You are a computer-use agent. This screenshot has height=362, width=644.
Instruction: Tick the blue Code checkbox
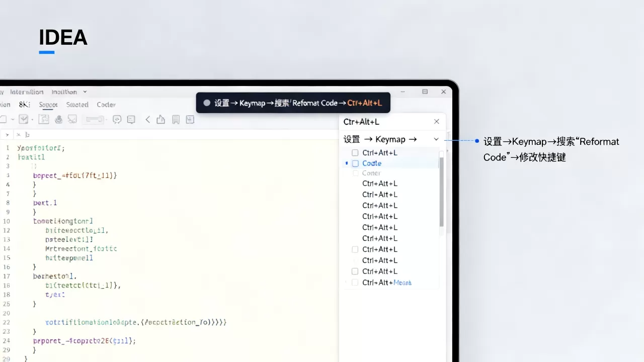point(355,163)
